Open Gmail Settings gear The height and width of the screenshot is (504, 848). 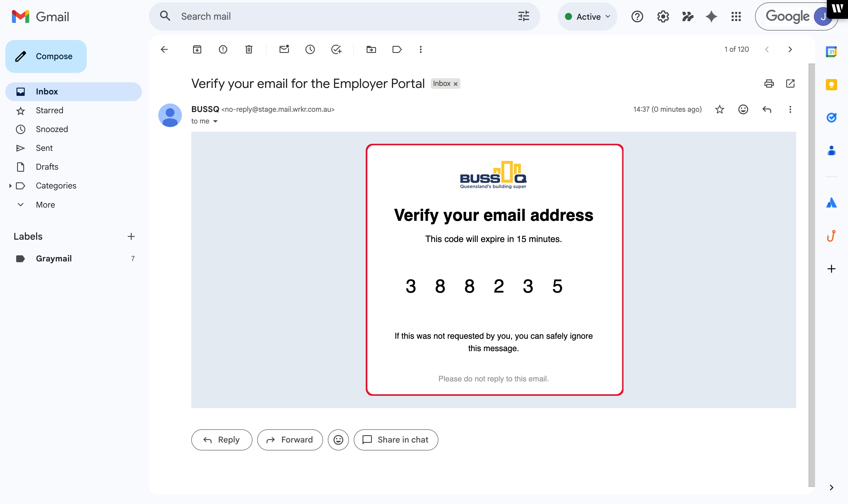tap(663, 16)
